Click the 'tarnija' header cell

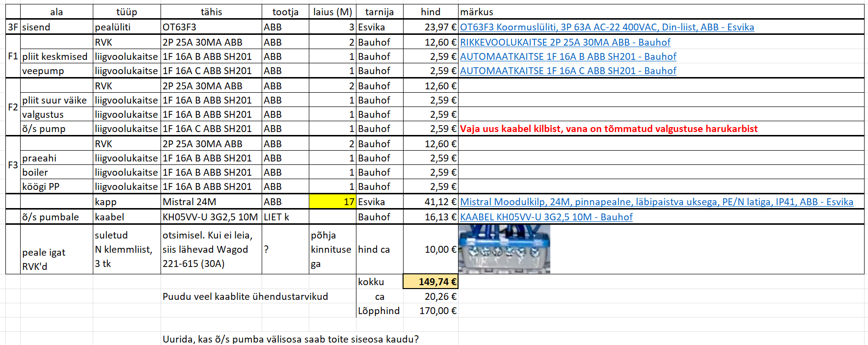click(380, 12)
